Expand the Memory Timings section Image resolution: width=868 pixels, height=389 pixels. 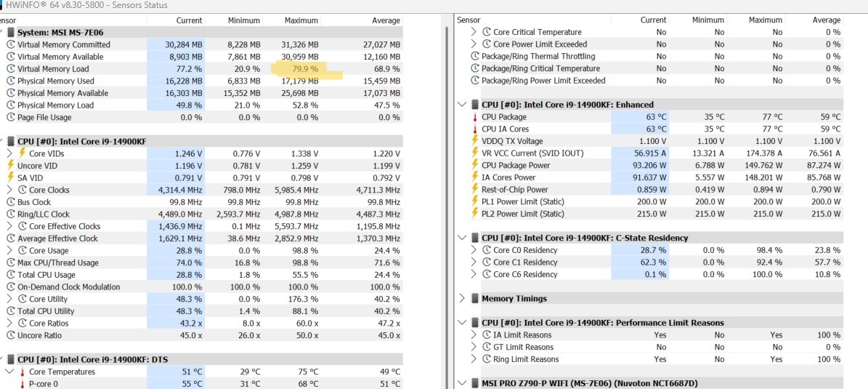pos(463,299)
